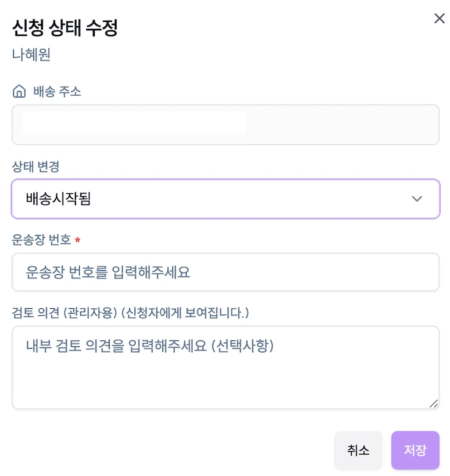The width and height of the screenshot is (450, 476).
Task: Save changes with the 저장 button
Action: 415,450
